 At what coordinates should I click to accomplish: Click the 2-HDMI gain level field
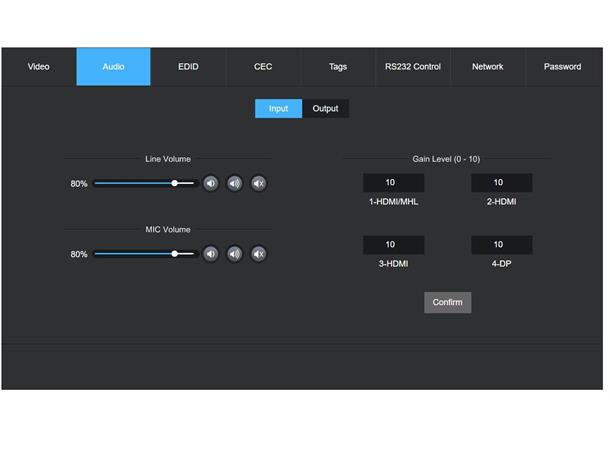pos(501,182)
